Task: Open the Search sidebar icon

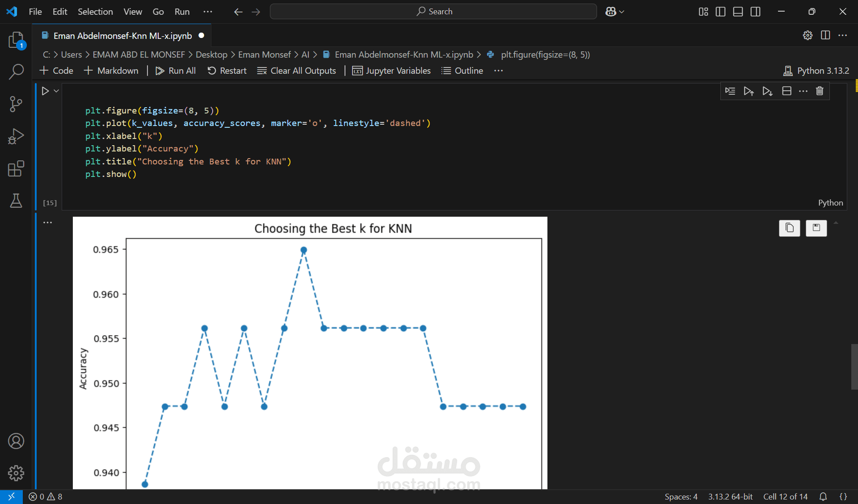Action: point(16,71)
